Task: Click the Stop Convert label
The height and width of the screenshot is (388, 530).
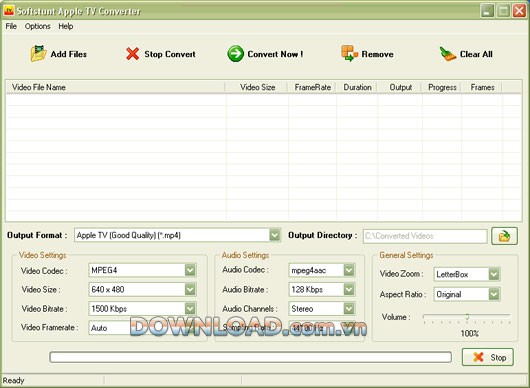Action: pyautogui.click(x=170, y=54)
